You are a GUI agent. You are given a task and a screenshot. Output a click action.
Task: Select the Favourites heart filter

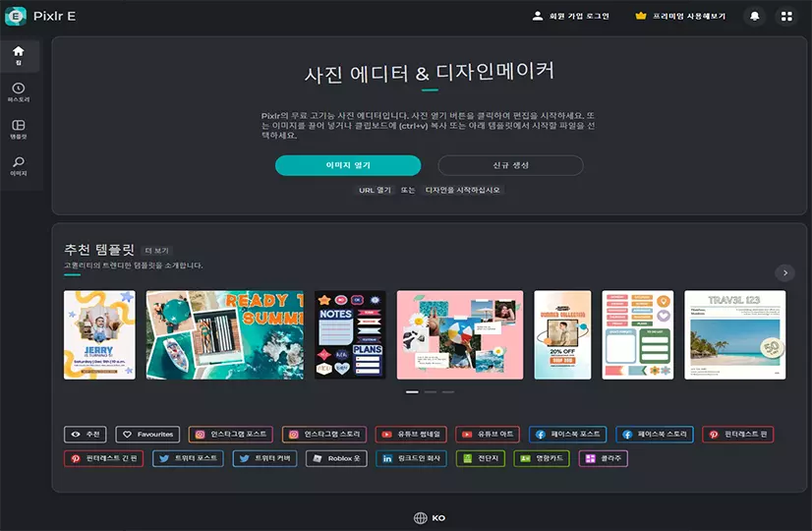point(147,434)
